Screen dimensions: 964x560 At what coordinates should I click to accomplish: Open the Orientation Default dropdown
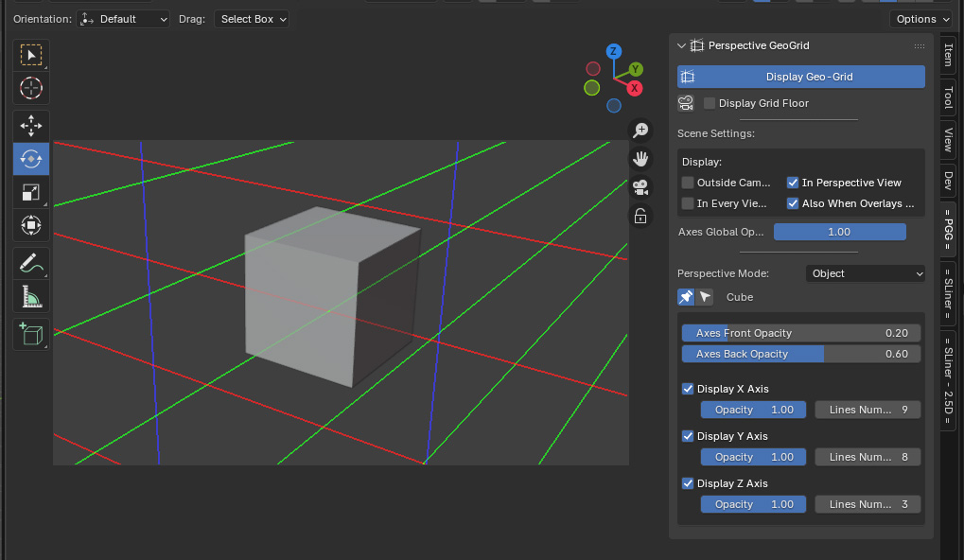[x=123, y=19]
